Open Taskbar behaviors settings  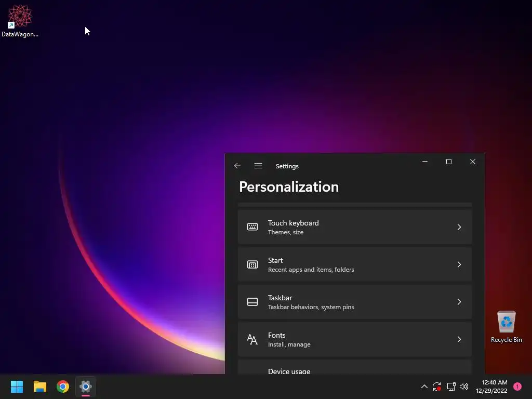(x=354, y=302)
